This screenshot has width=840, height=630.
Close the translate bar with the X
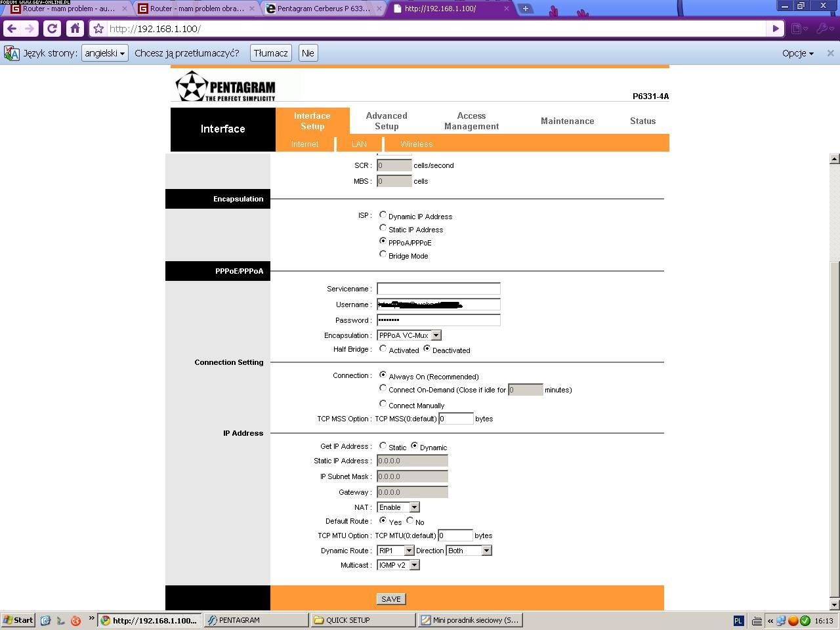(x=830, y=53)
